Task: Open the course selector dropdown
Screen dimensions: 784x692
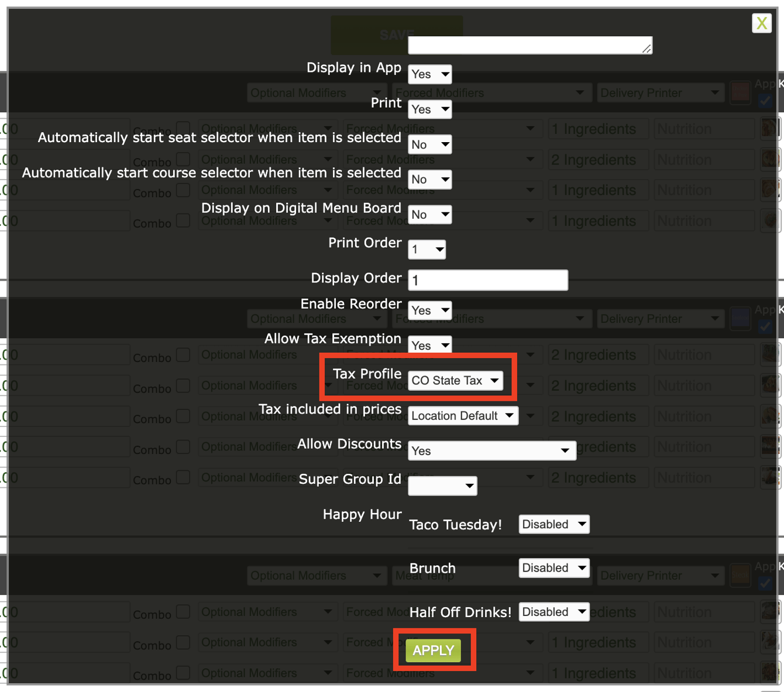Action: 429,180
